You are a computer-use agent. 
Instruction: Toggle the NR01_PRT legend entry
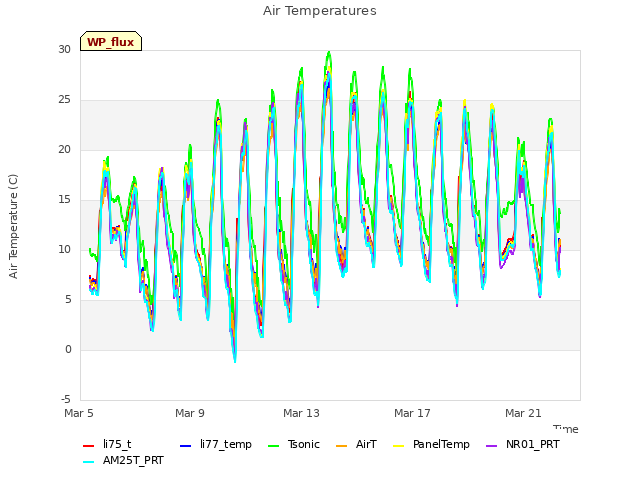tap(523, 444)
